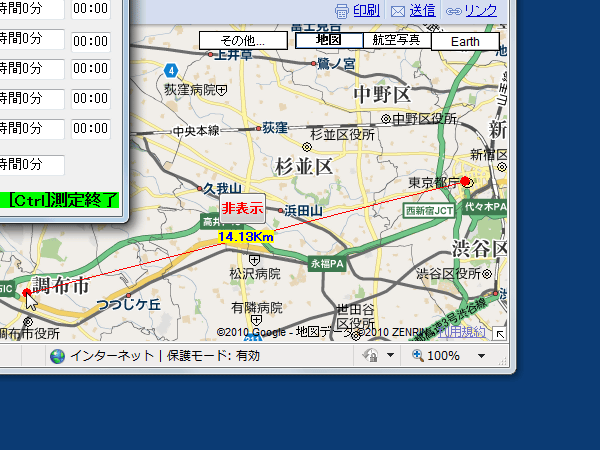Click the [Ctrl]測定終了 green banner

[x=59, y=200]
